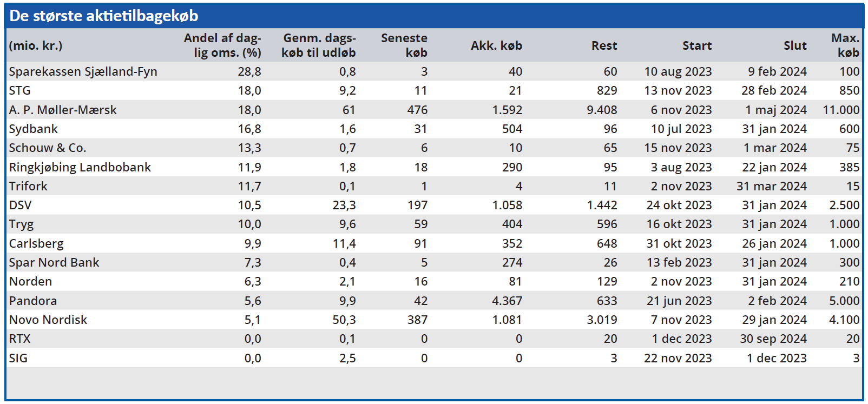Select the RTX end date 30 sep 2024
The height and width of the screenshot is (404, 868).
point(773,339)
